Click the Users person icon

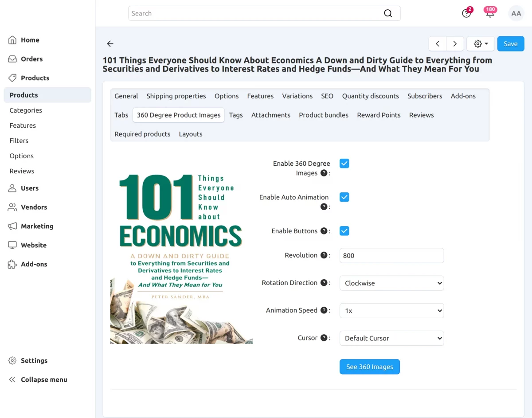tap(12, 188)
